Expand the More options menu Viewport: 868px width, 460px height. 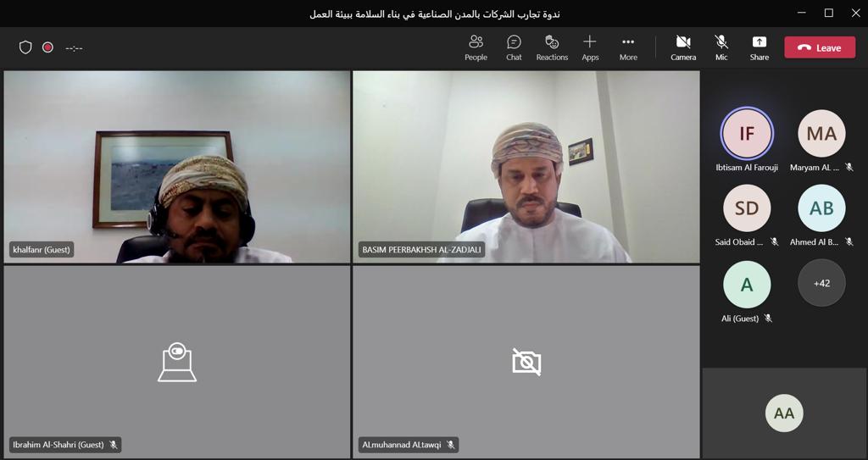pyautogui.click(x=628, y=47)
